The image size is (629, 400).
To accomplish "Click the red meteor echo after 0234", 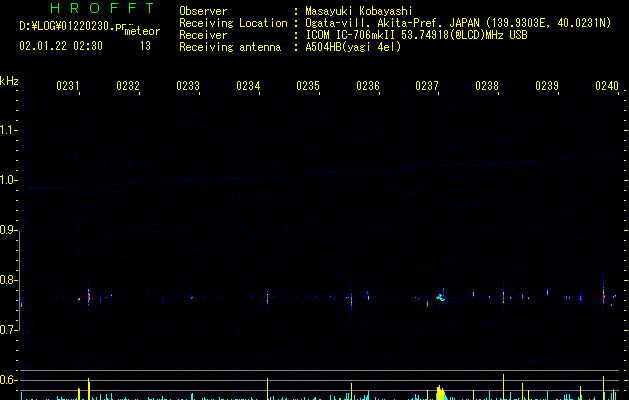I will click(268, 298).
